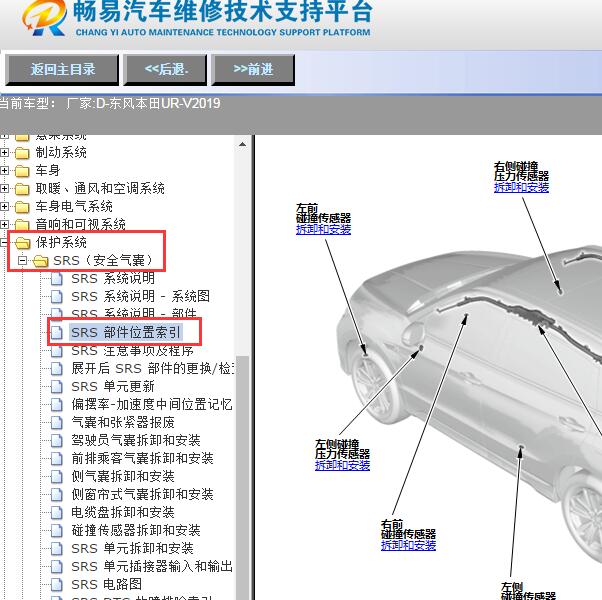This screenshot has height=600, width=602.
Task: Open 拆卸和安装 link under 右前碰撞传感器
Action: [x=408, y=545]
